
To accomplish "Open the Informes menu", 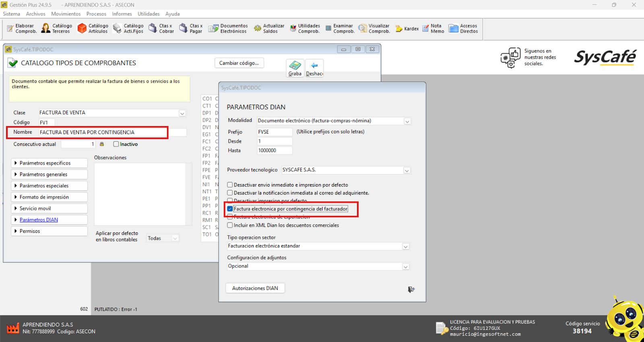I will click(x=122, y=14).
